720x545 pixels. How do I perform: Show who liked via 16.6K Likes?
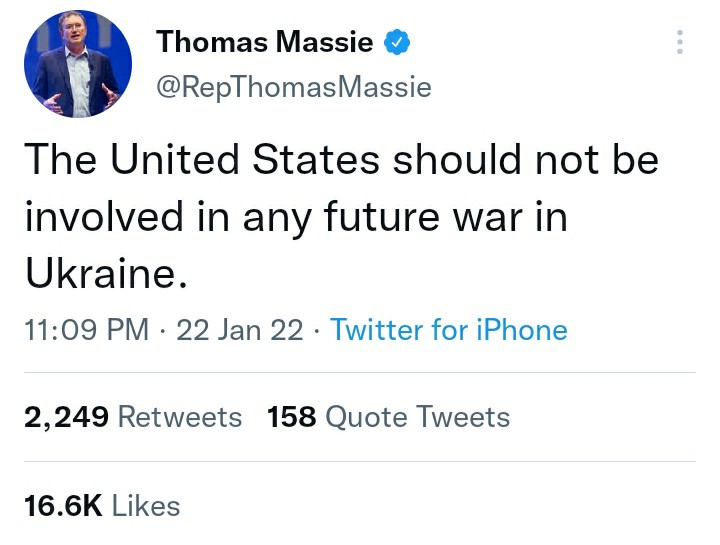102,506
